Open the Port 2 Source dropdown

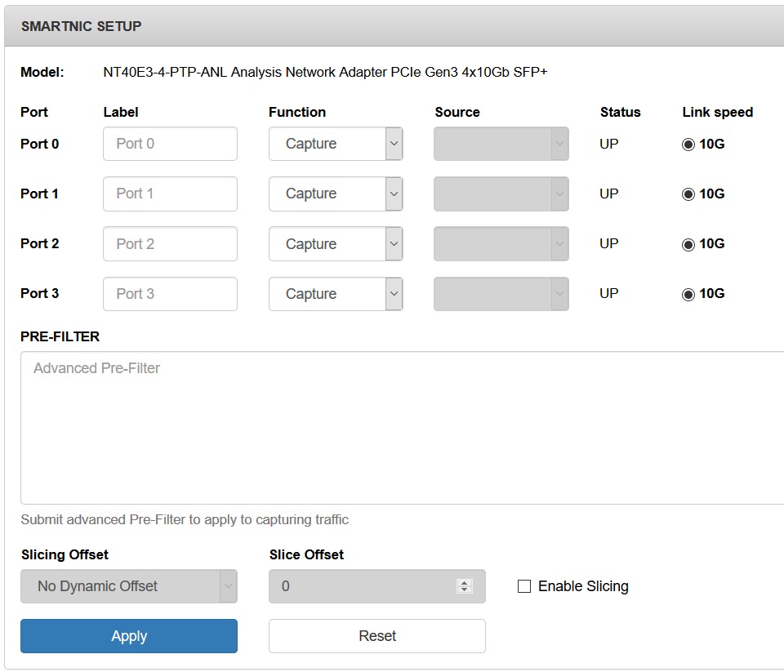coord(501,243)
